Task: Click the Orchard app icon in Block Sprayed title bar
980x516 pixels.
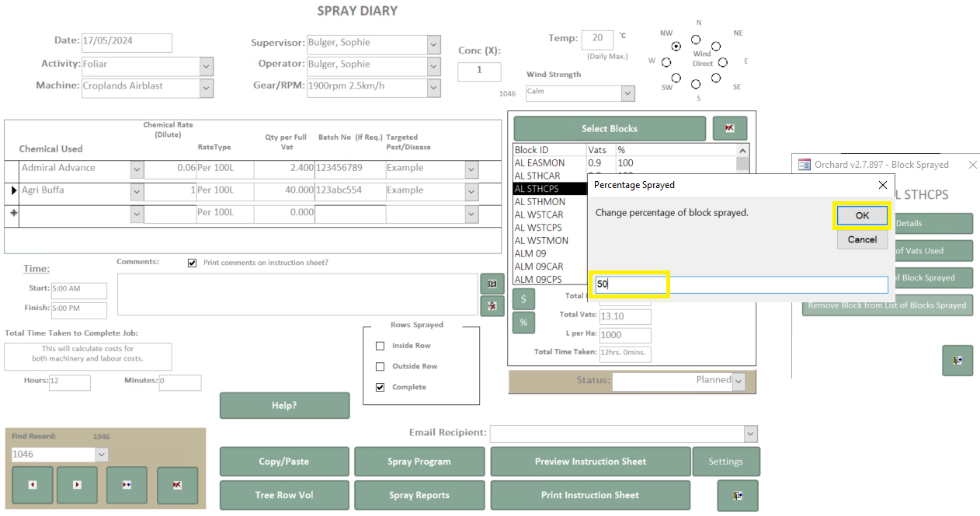Action: [x=804, y=165]
